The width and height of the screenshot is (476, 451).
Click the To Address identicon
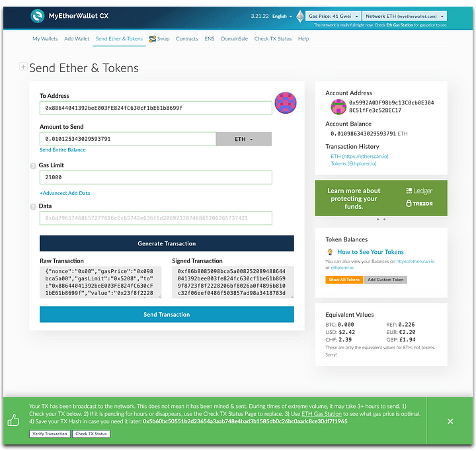286,103
